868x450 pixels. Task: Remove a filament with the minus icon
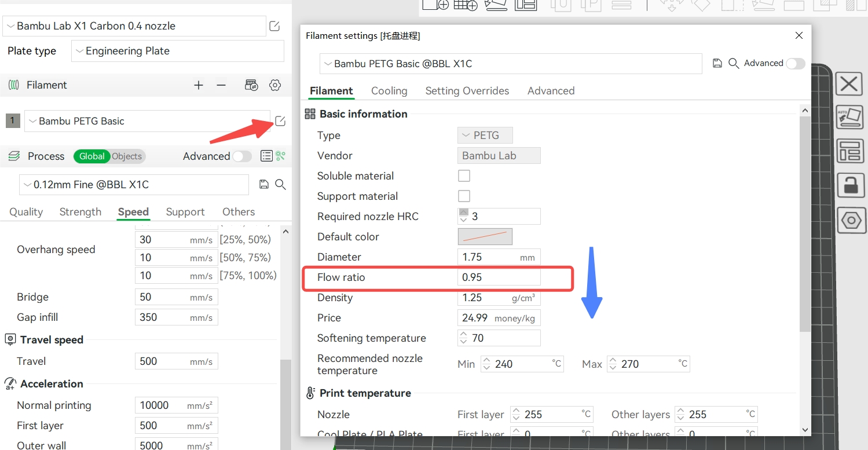tap(221, 85)
